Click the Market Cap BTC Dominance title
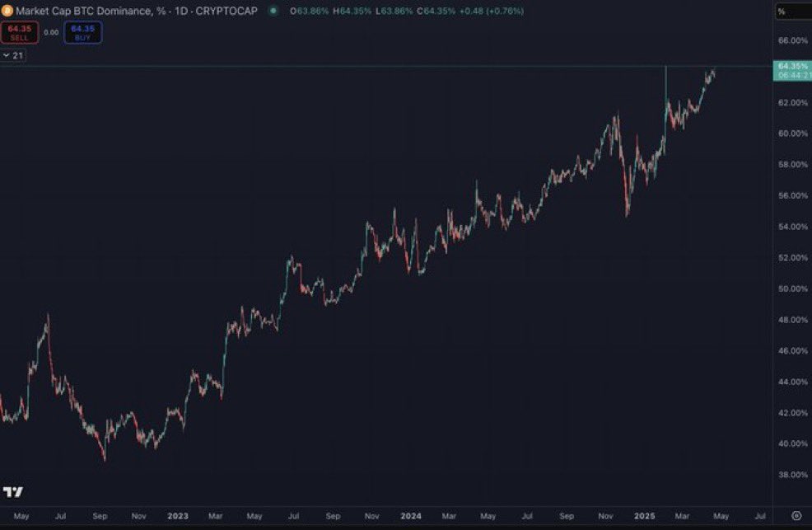 coord(136,11)
